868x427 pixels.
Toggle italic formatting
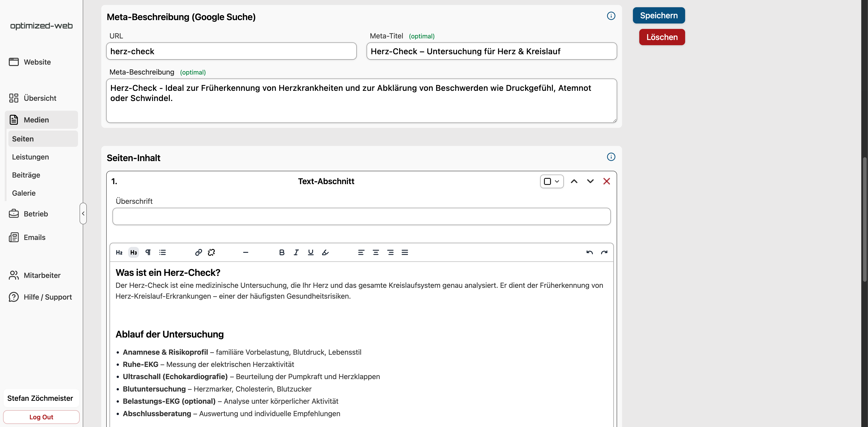pos(296,252)
